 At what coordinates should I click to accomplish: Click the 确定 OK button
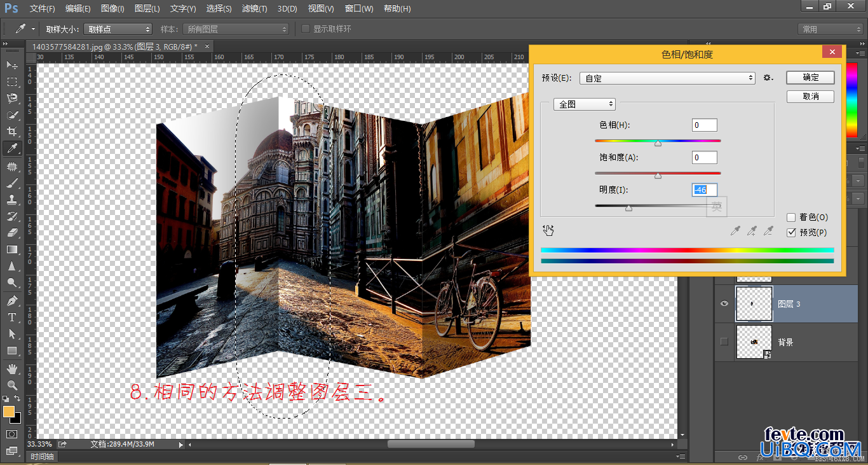pos(810,78)
